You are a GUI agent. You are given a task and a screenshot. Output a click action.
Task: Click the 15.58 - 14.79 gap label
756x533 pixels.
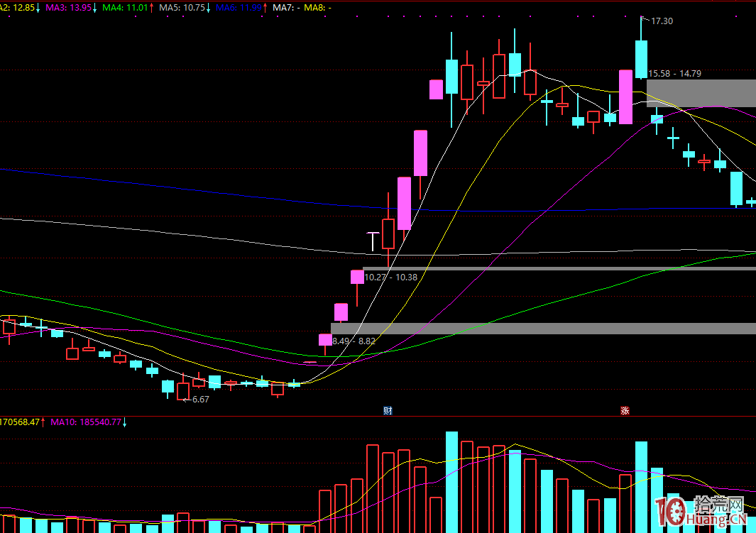[x=674, y=74]
